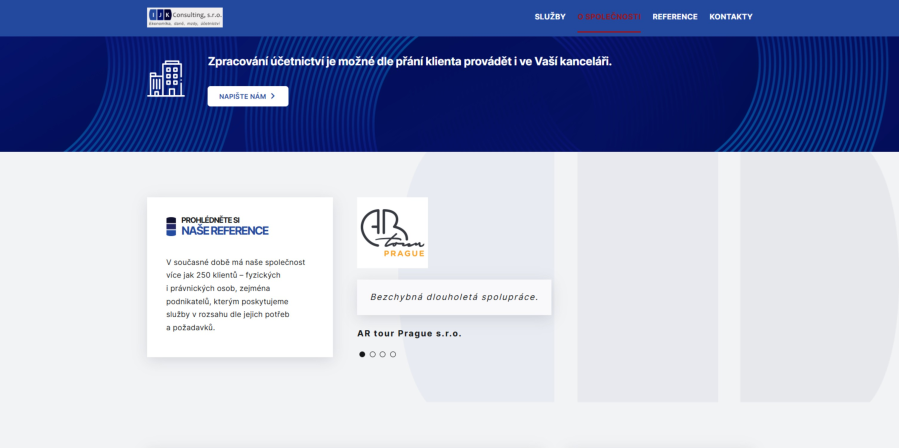Screen dimensions: 899x448
Task: Click the 'AR tour Prague s.r.o.' company name
Action: coord(409,333)
